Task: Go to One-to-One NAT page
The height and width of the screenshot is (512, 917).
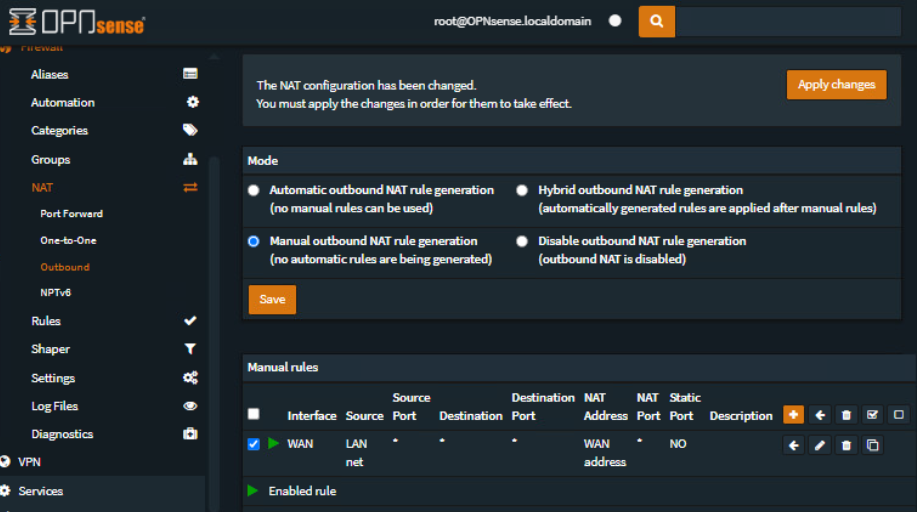Action: pyautogui.click(x=68, y=240)
